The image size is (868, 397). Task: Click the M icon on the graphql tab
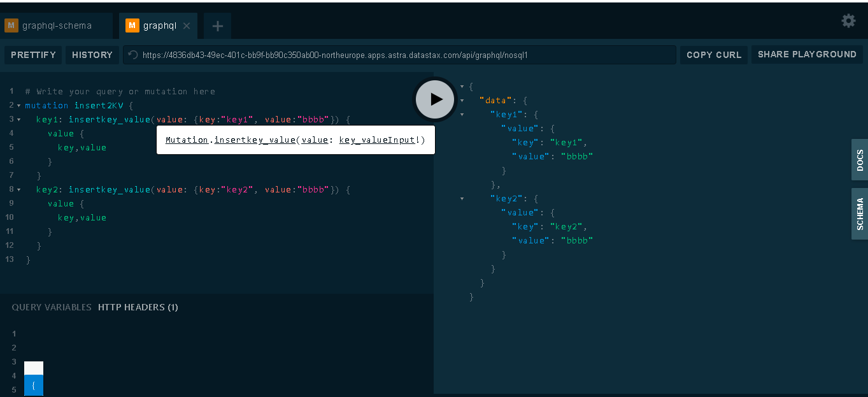click(x=131, y=25)
